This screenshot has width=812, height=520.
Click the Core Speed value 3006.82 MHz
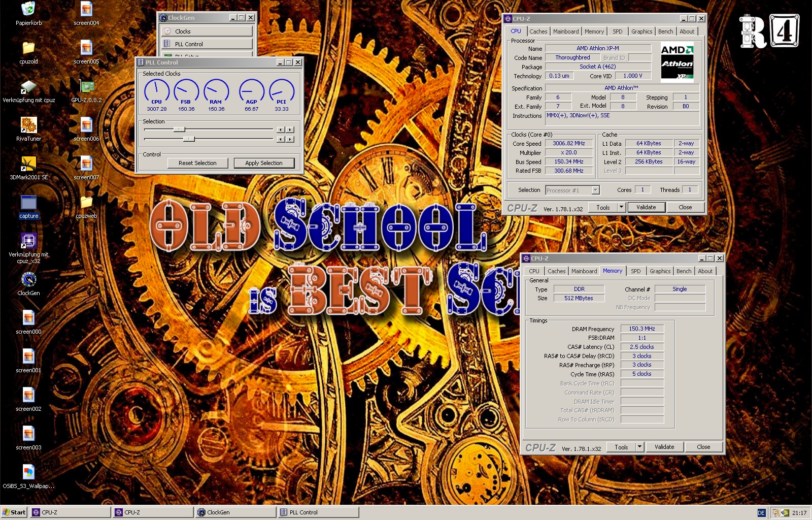[569, 143]
